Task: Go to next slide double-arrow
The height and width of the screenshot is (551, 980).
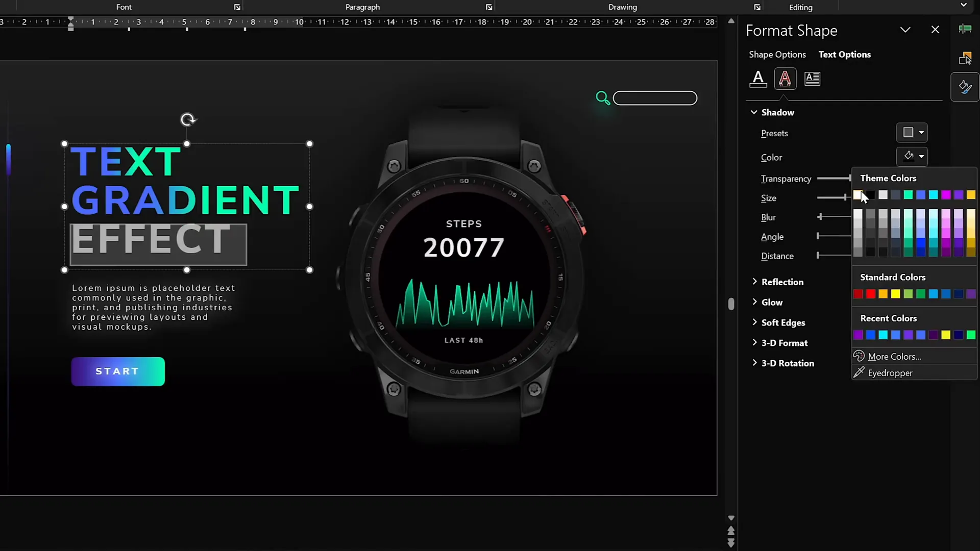Action: (731, 543)
